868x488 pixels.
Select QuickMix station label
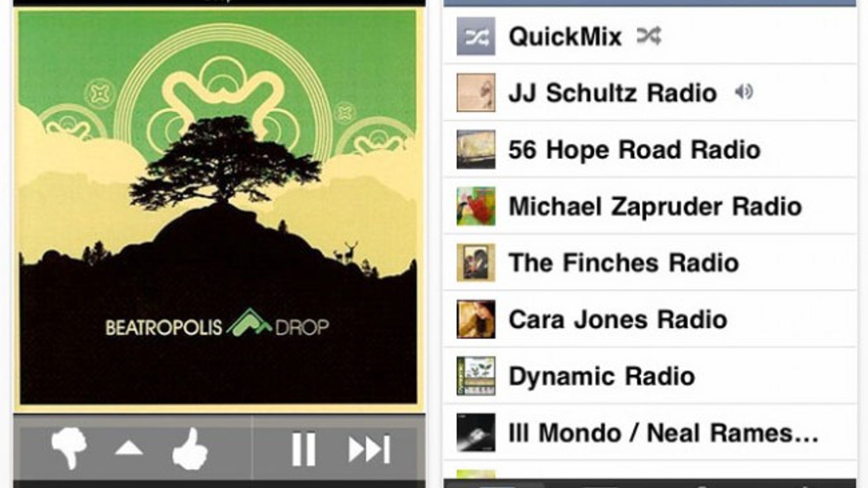coord(565,37)
